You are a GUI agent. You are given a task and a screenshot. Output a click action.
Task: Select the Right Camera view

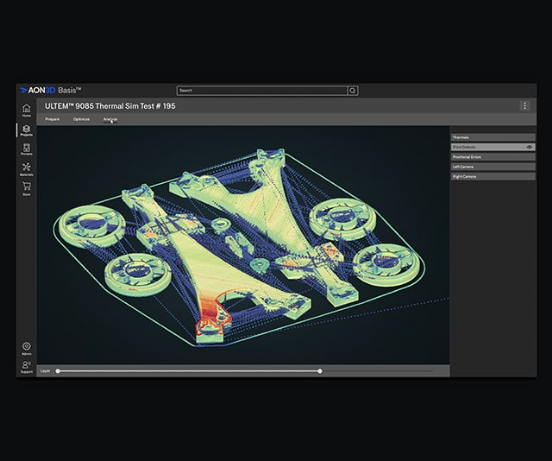493,176
